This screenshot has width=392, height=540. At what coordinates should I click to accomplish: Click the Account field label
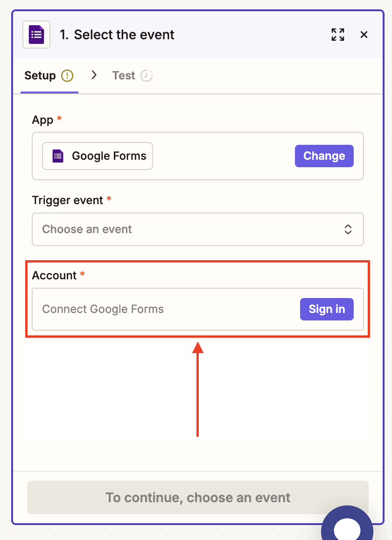tap(54, 275)
